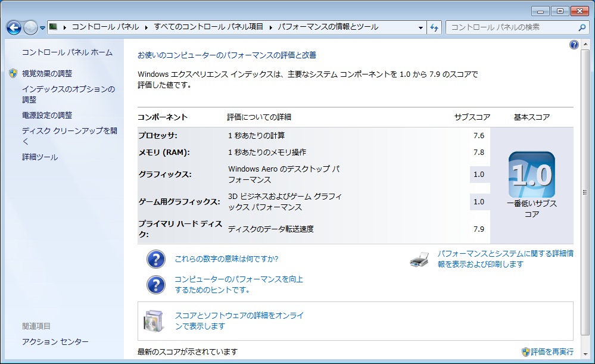Open the address bar history dropdown
The image size is (595, 364).
(x=420, y=27)
